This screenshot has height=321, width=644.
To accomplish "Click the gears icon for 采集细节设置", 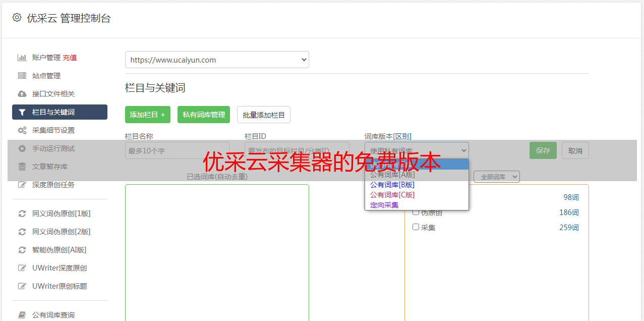I will pyautogui.click(x=22, y=130).
